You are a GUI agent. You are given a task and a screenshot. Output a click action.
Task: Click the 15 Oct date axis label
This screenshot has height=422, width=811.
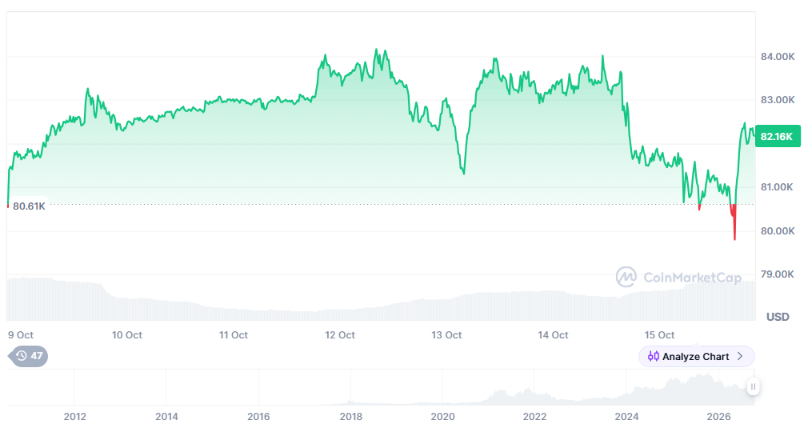click(x=659, y=335)
